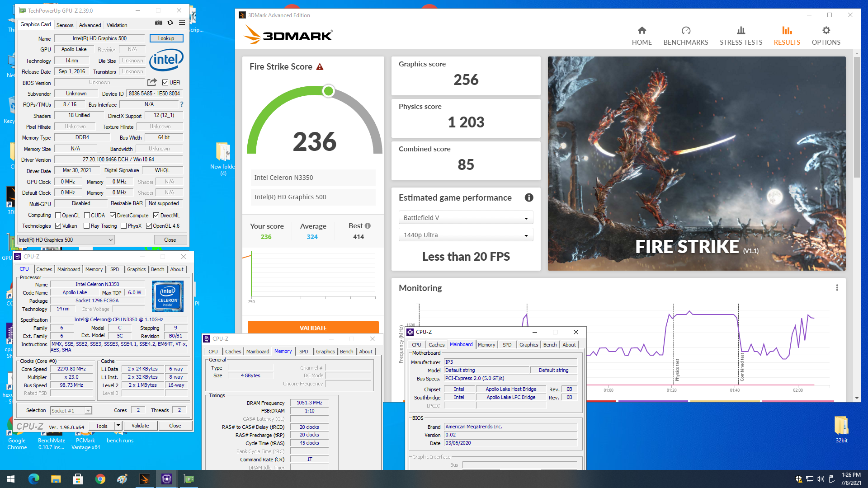Switch to 3DMark in the taskbar
The width and height of the screenshot is (868, 488).
point(145,479)
